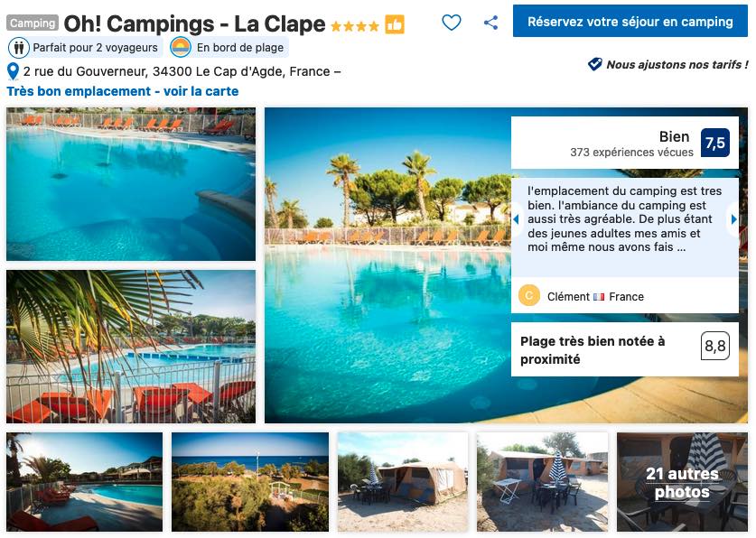Click the 7,5 review score badge

tap(714, 143)
